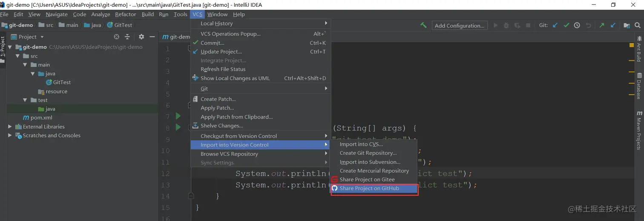Click VCS Operations Popup... item
This screenshot has width=644, height=221.
point(261,34)
